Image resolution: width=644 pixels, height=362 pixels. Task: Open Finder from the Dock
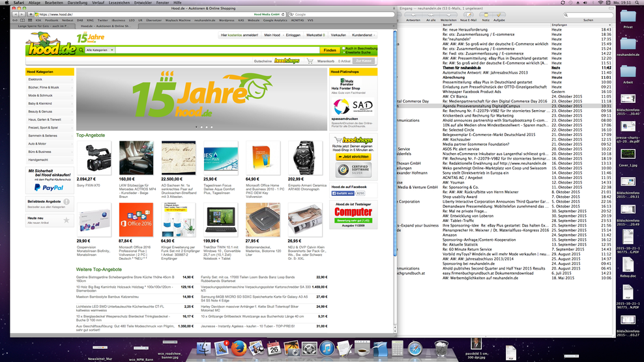[204, 348]
